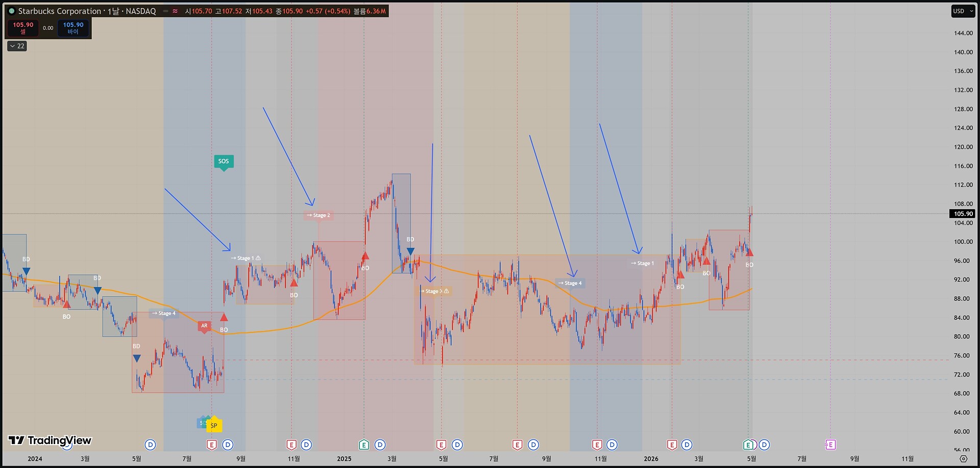Image resolution: width=980 pixels, height=468 pixels.
Task: Click the current price label 105.90 on axis
Action: (963, 214)
